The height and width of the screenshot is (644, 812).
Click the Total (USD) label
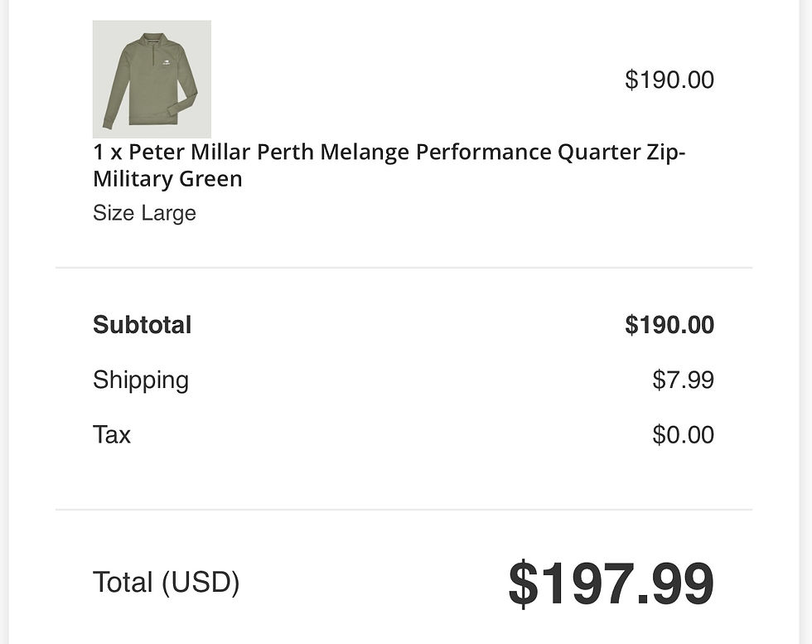[x=167, y=583]
